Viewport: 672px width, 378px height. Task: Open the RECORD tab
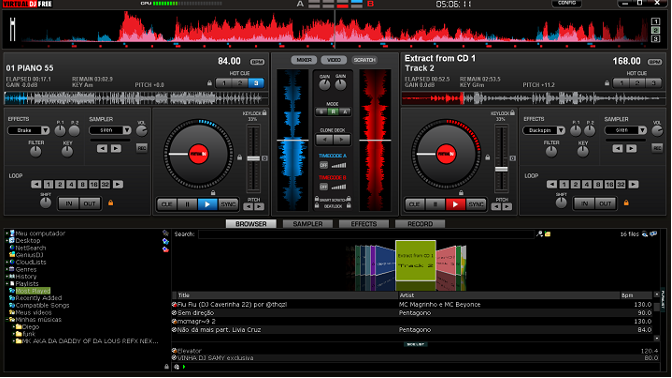[x=420, y=224]
